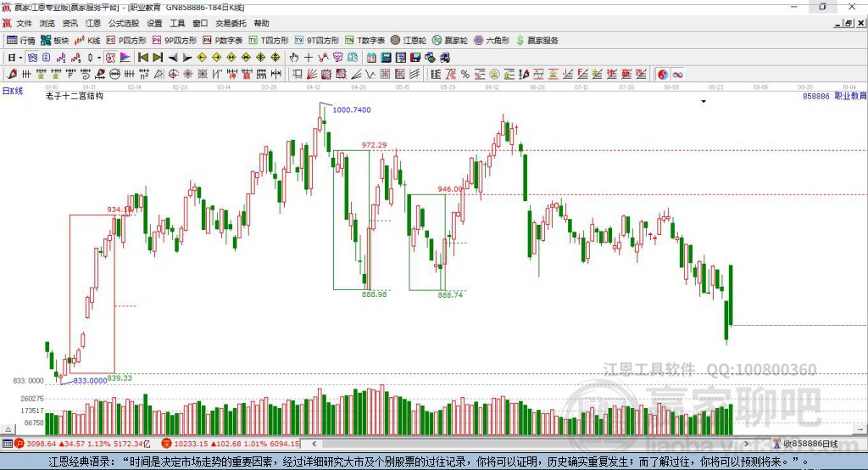Open the 帮助 menu
The width and height of the screenshot is (868, 470).
click(x=261, y=23)
